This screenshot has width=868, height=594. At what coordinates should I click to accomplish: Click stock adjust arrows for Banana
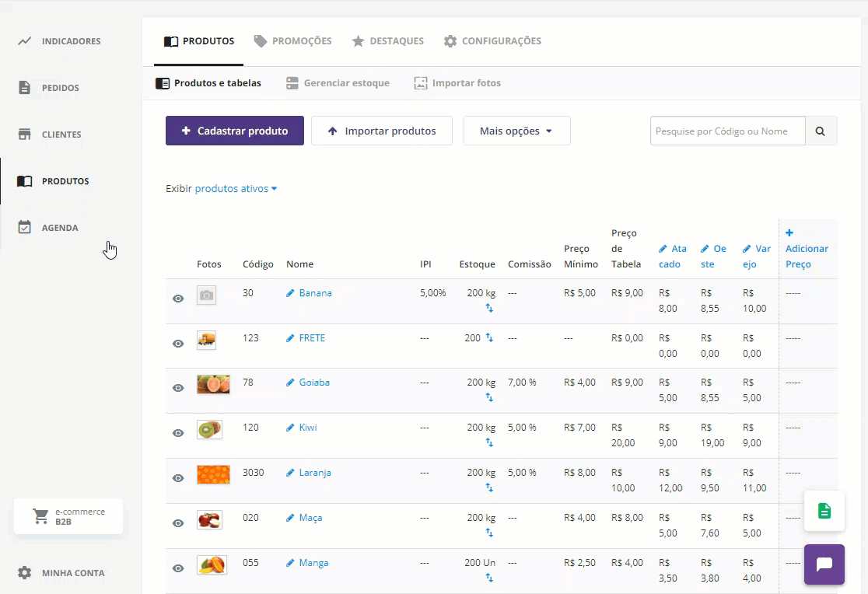(x=489, y=309)
